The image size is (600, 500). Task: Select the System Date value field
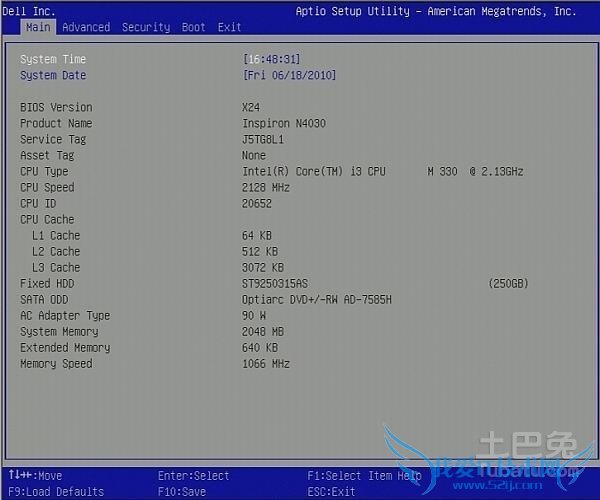click(289, 75)
